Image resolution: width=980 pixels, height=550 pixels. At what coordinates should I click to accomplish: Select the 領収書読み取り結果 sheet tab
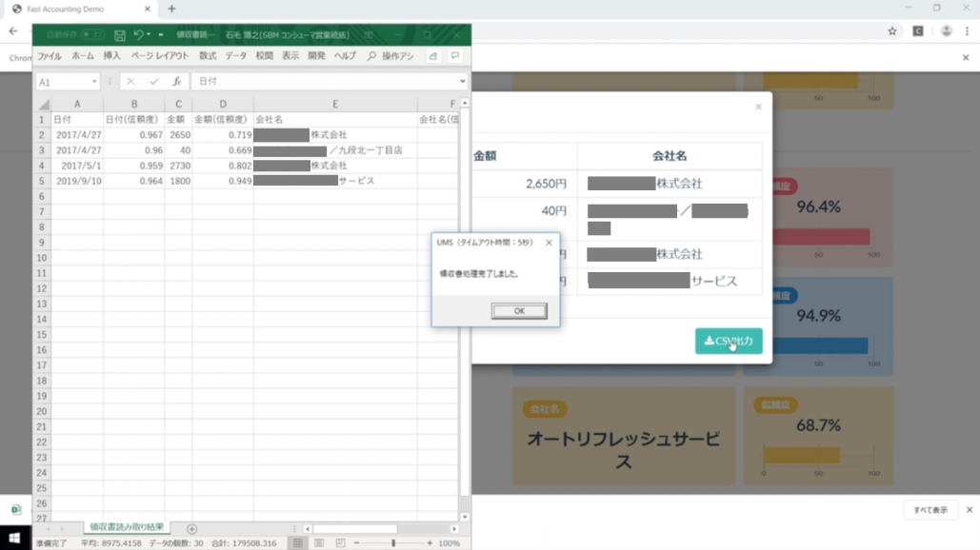[127, 527]
